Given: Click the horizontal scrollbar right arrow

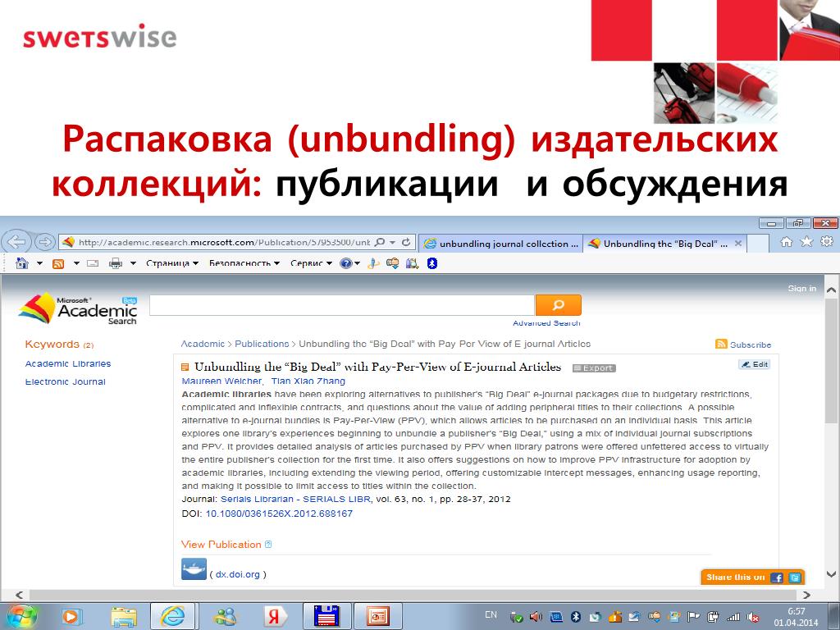Looking at the screenshot, I should pos(807,595).
